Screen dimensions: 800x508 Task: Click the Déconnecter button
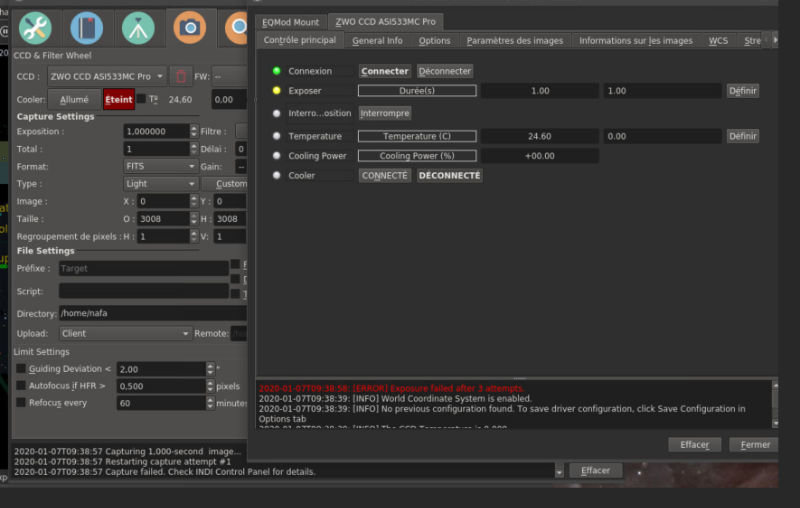(445, 71)
